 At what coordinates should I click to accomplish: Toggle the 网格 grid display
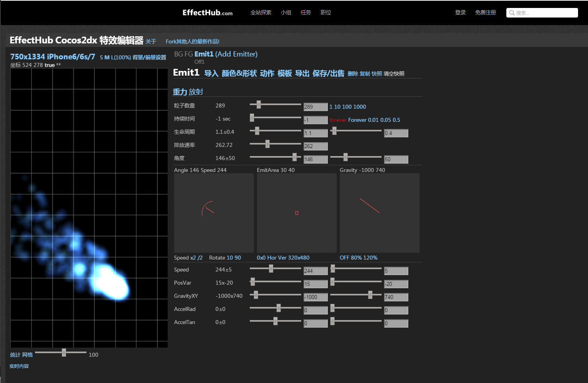[28, 355]
